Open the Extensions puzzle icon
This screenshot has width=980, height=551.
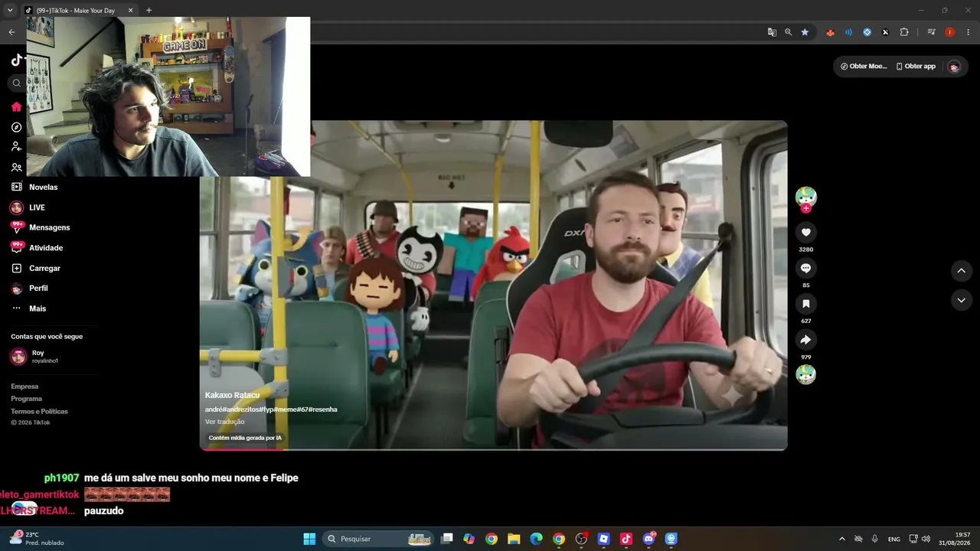pyautogui.click(x=904, y=32)
